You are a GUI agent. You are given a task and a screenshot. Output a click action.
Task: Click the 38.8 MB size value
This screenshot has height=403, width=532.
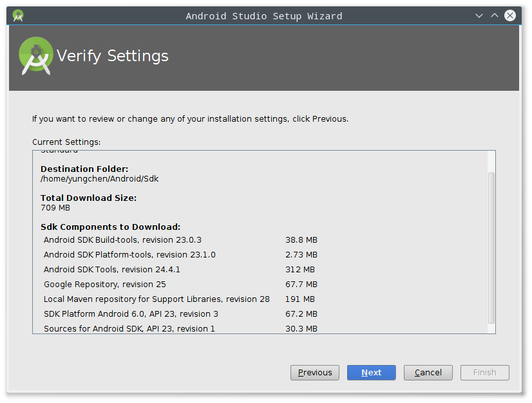pos(301,240)
